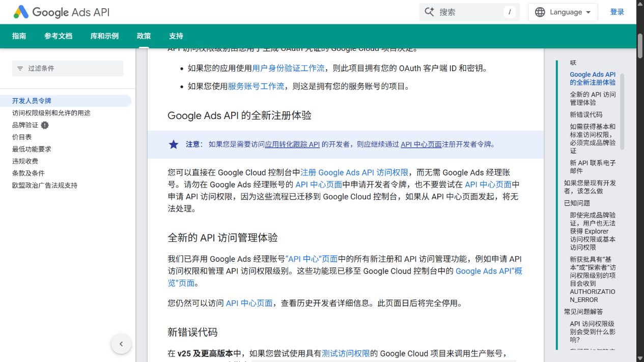
Task: Jump to AUTHORIZATION_ERROR entry in contents
Action: coord(593,280)
